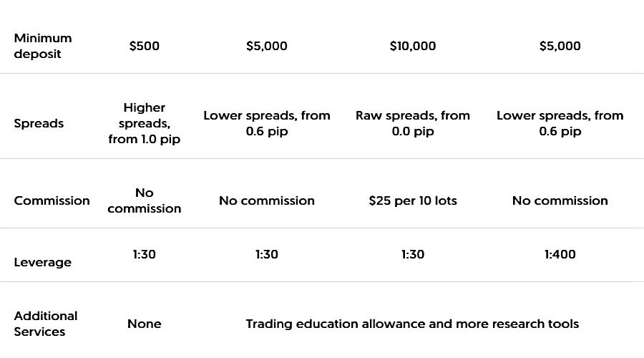Select the Higher spreads from 1.0 pip cell

(x=144, y=123)
